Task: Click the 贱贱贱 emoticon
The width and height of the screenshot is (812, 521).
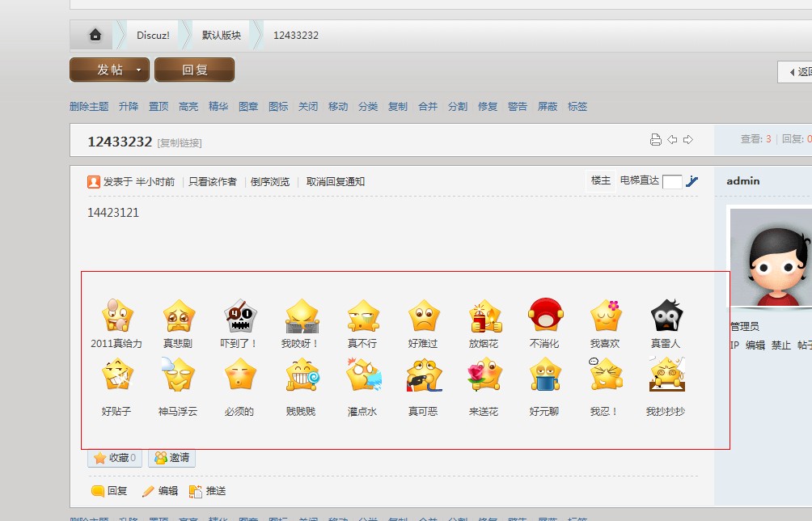Action: coord(302,375)
